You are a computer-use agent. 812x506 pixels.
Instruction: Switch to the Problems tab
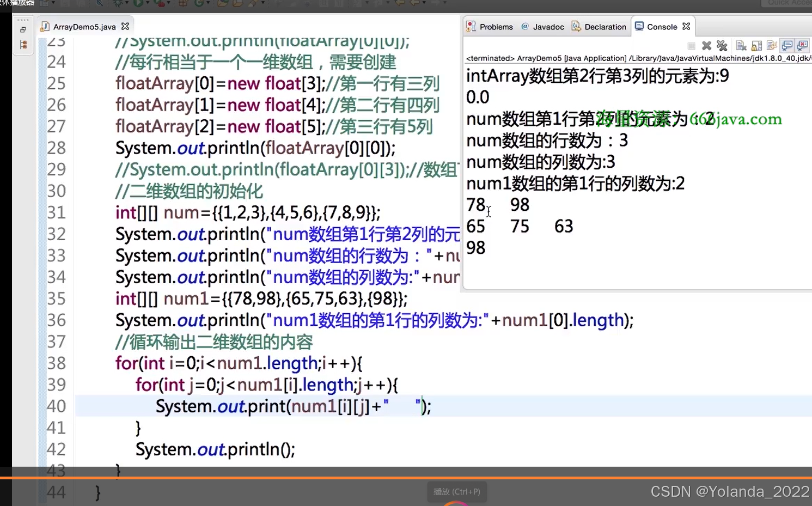pos(490,27)
